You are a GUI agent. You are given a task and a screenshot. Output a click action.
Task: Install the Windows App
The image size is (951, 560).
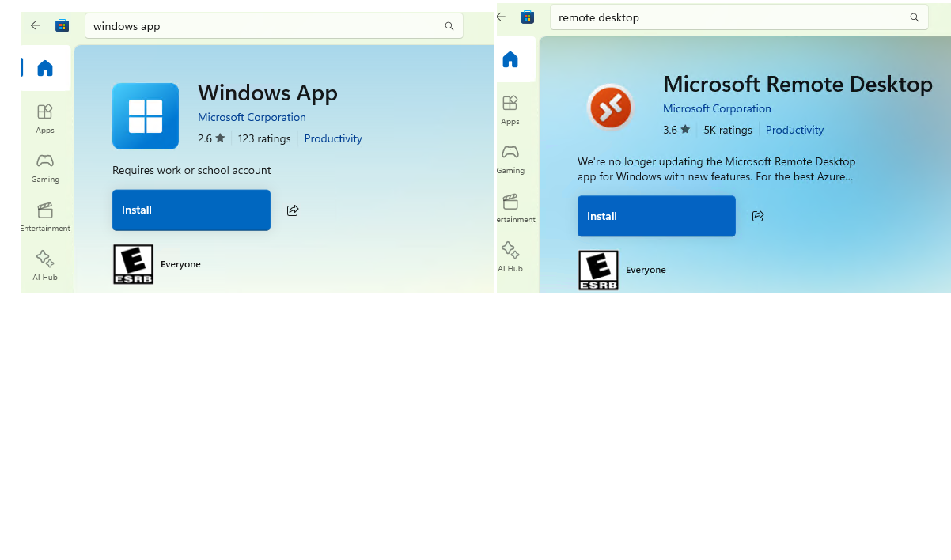[x=191, y=210]
